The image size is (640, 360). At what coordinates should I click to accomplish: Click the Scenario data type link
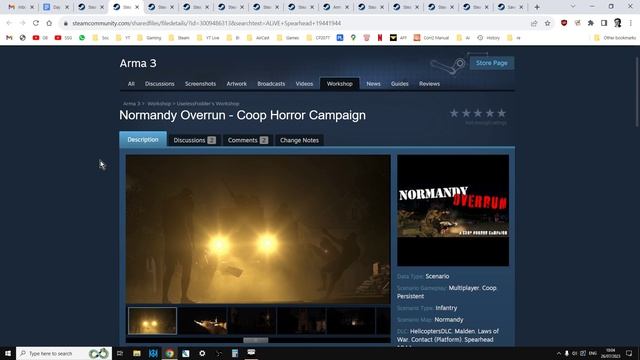click(437, 276)
